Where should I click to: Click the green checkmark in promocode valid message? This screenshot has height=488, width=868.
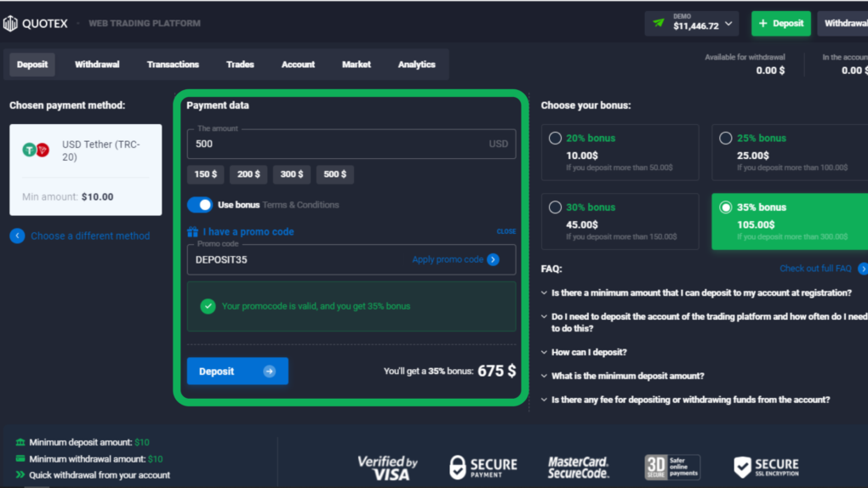pos(208,306)
